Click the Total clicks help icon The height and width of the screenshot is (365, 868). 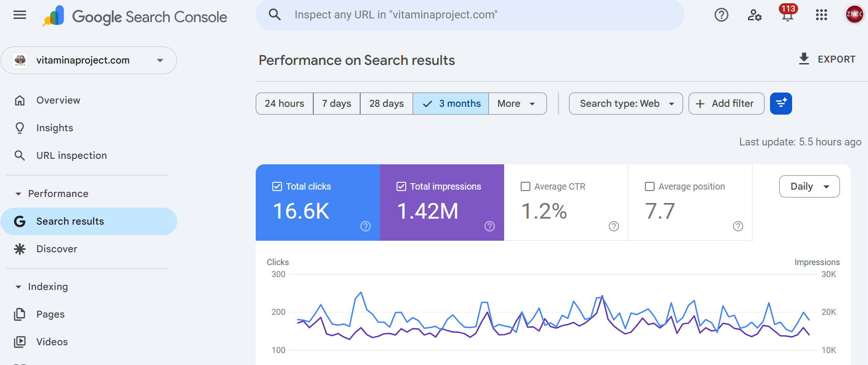(x=365, y=226)
